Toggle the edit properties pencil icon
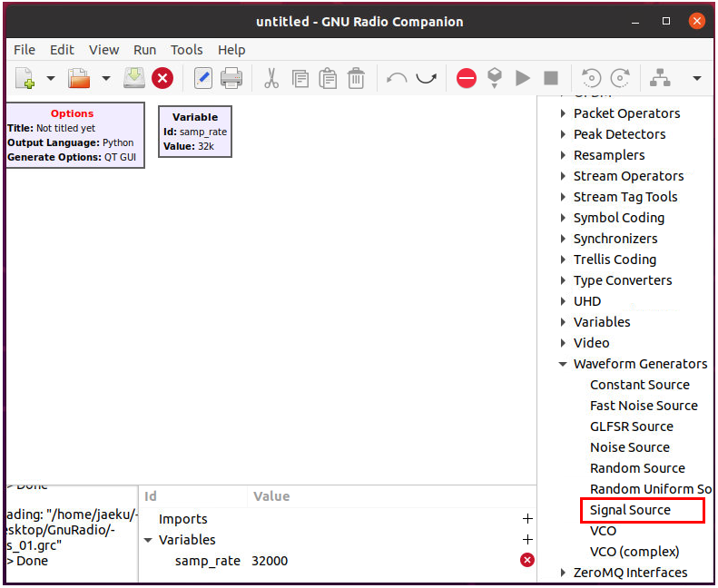Viewport: 718px width, 588px height. click(x=202, y=78)
